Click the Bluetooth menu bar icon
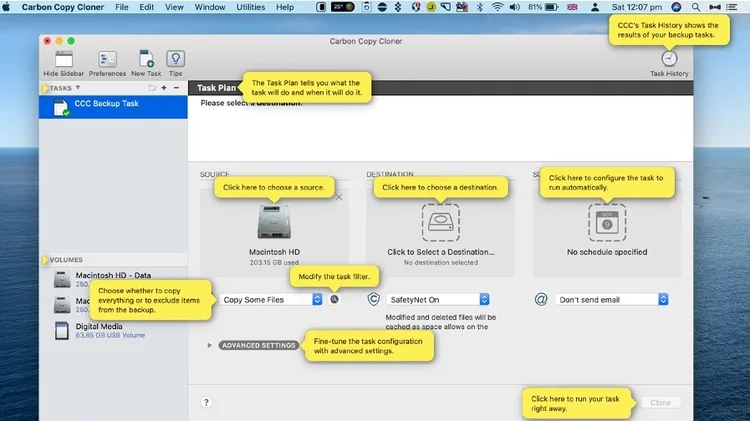Image resolution: width=750 pixels, height=421 pixels. point(479,7)
